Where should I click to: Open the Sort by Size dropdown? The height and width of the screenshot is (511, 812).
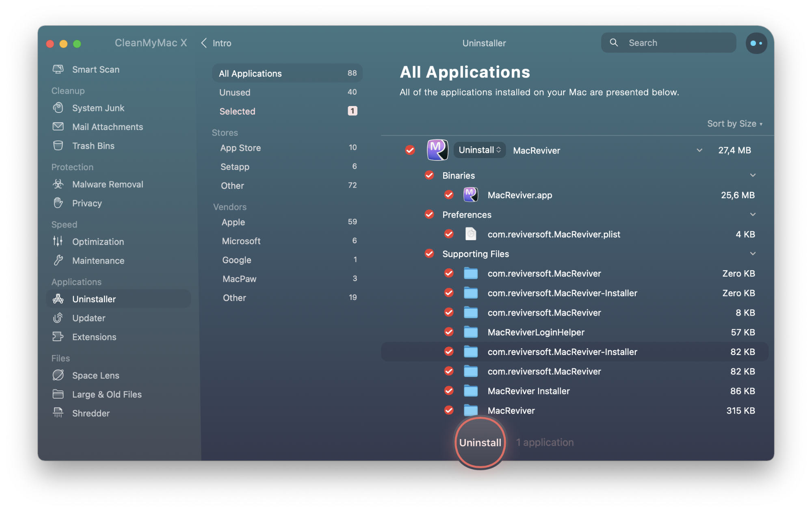pyautogui.click(x=734, y=123)
